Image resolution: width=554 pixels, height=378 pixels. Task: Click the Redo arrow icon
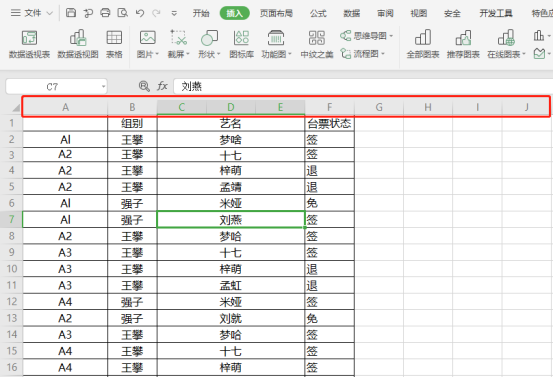tap(156, 13)
